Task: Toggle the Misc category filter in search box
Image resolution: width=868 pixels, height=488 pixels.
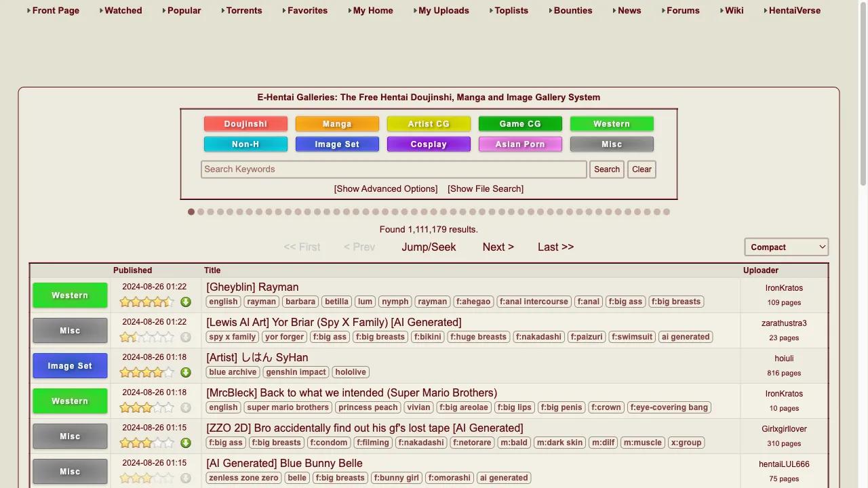Action: (612, 144)
